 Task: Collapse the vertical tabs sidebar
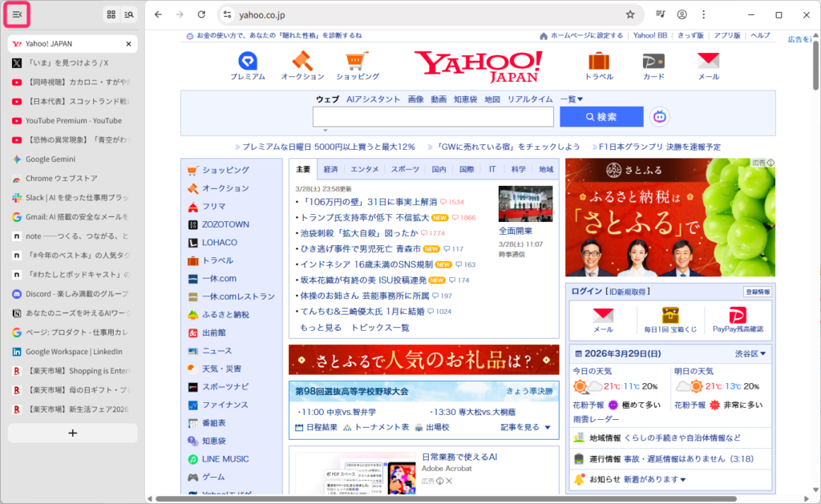[18, 14]
